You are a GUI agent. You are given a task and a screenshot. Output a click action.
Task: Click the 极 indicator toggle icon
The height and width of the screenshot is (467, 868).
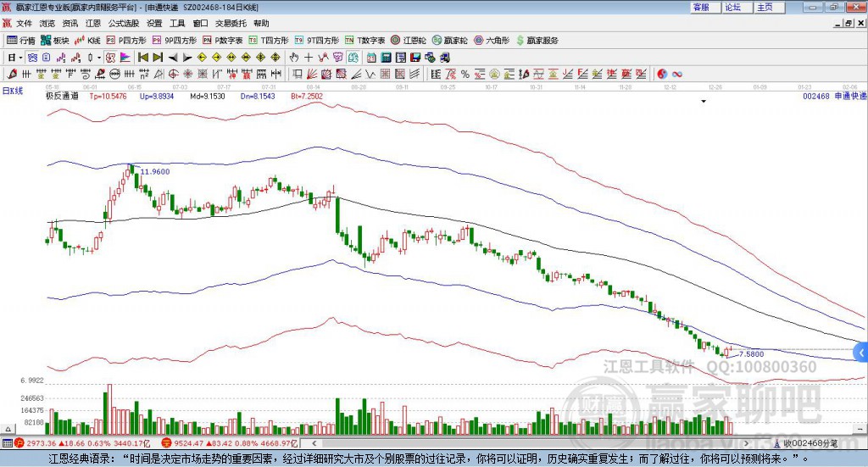(x=111, y=58)
